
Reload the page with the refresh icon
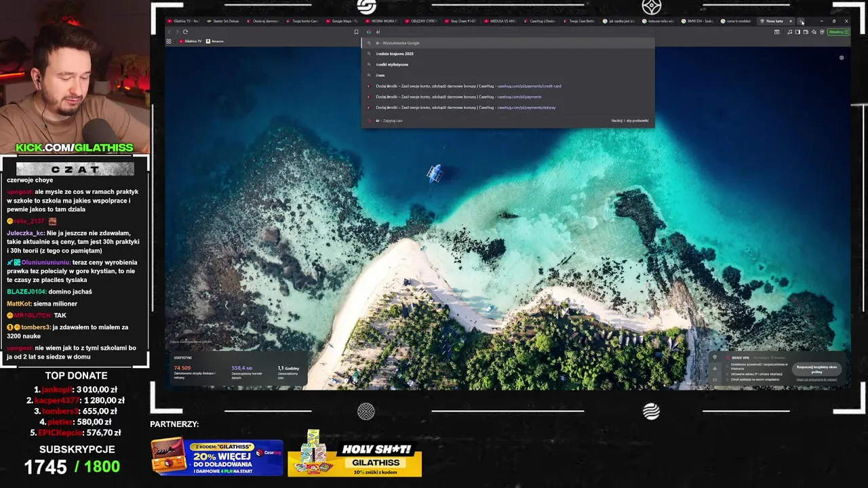[185, 32]
